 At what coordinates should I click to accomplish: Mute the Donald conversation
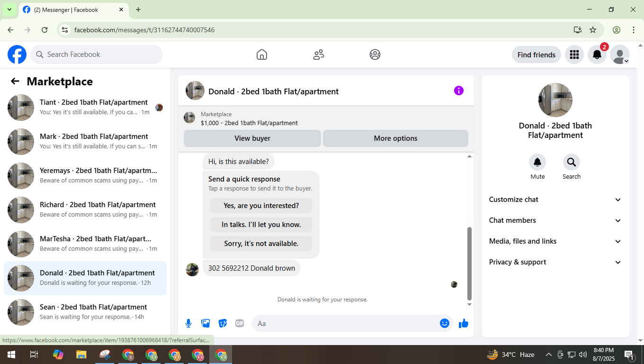coord(537,162)
